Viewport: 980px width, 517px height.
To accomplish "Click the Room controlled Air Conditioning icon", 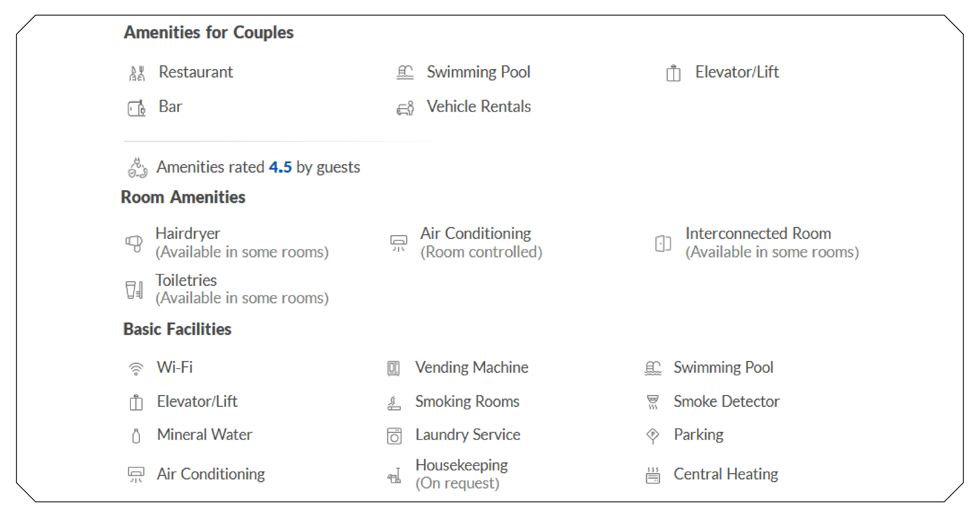I will pyautogui.click(x=399, y=243).
